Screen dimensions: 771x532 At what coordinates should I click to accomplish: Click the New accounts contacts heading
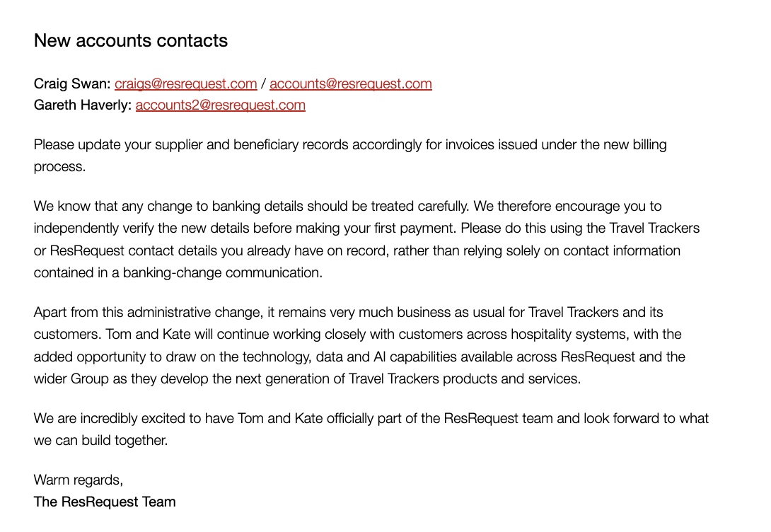point(131,40)
